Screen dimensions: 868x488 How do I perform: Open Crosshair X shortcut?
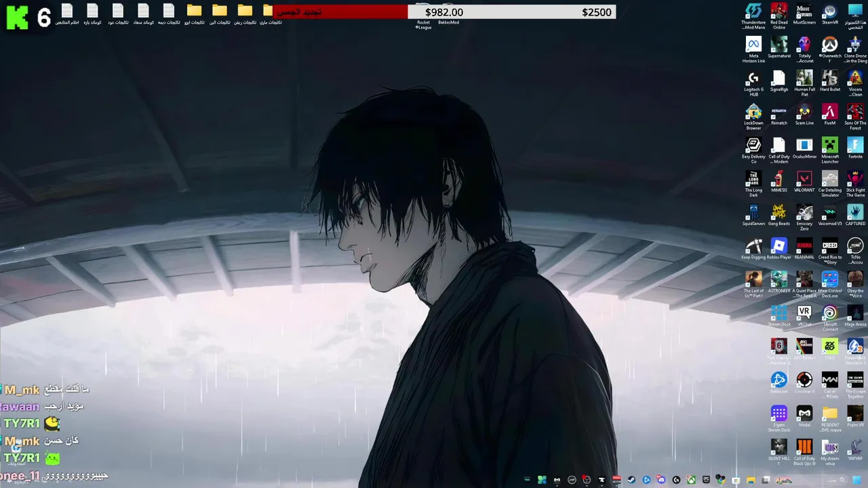[804, 383]
